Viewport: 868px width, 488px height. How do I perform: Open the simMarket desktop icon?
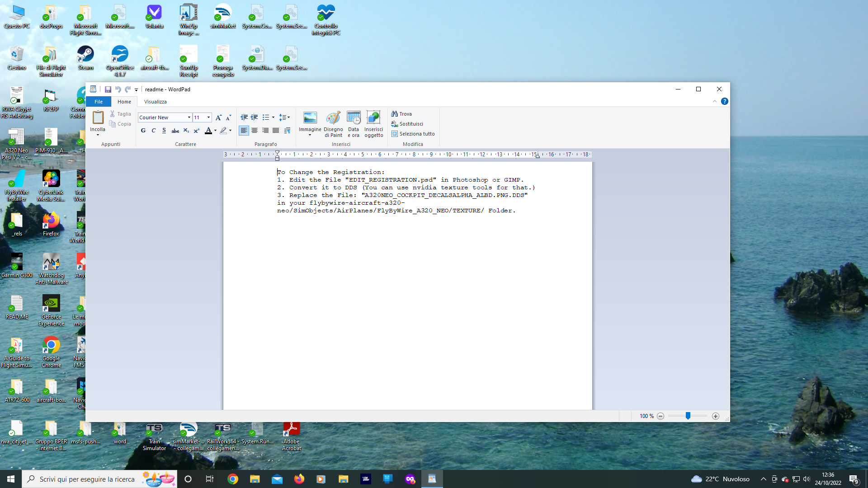(223, 16)
